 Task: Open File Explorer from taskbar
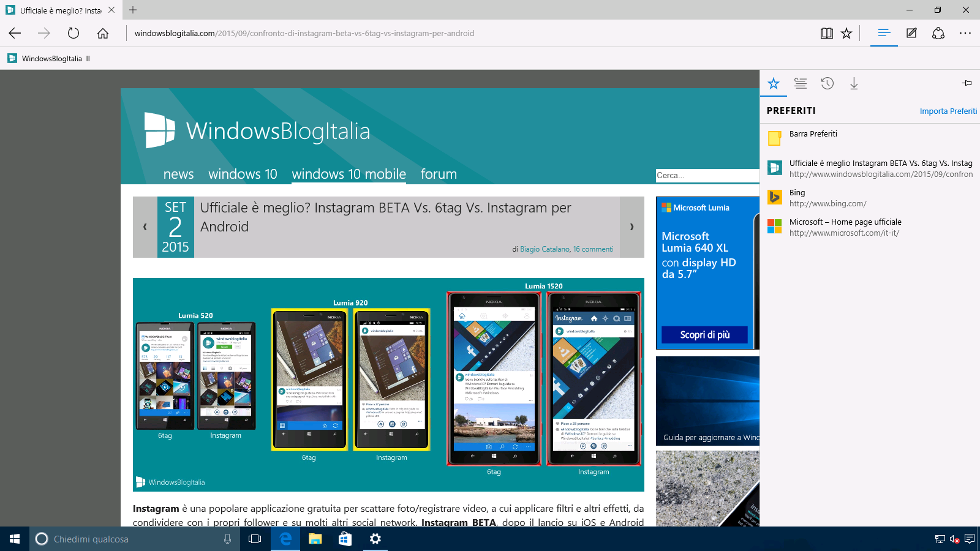point(315,539)
